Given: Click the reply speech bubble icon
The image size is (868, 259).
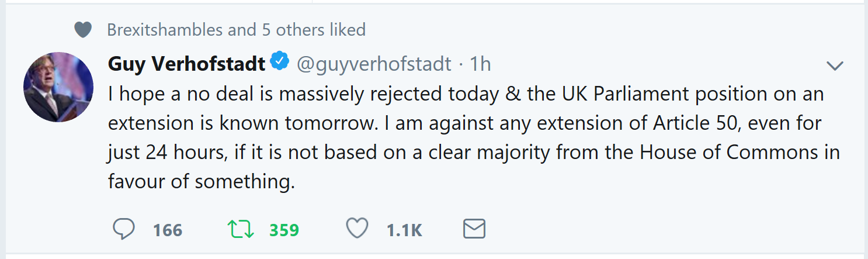Looking at the screenshot, I should [x=124, y=229].
